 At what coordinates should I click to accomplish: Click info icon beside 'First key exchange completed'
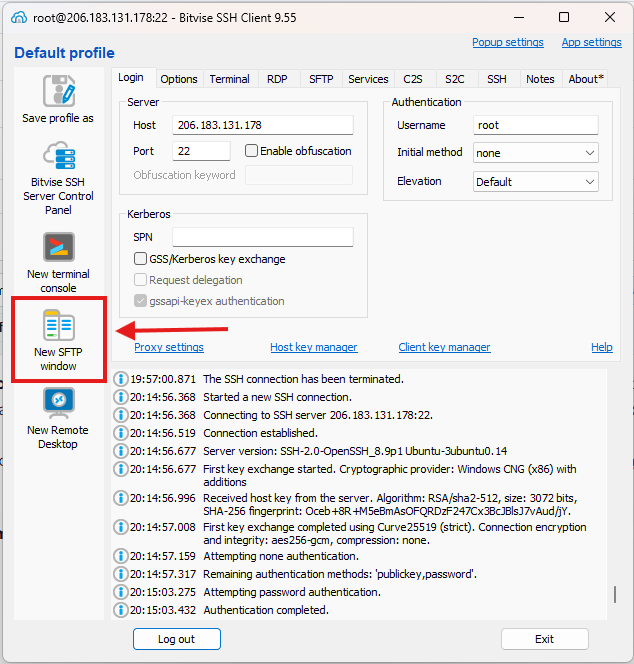click(121, 527)
